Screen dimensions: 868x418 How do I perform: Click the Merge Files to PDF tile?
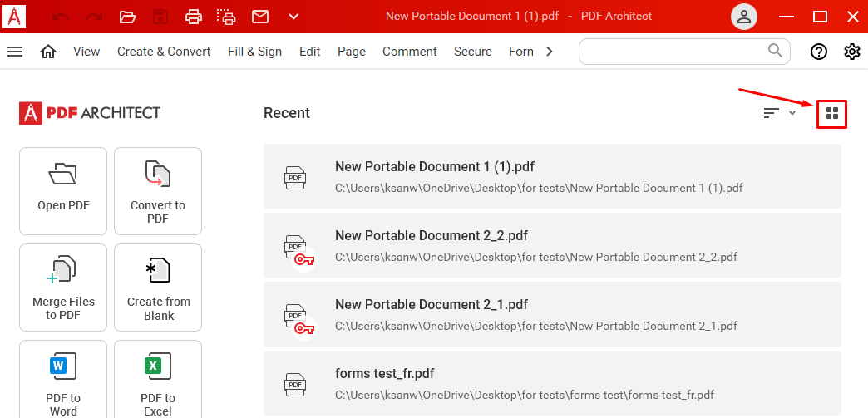coord(63,288)
